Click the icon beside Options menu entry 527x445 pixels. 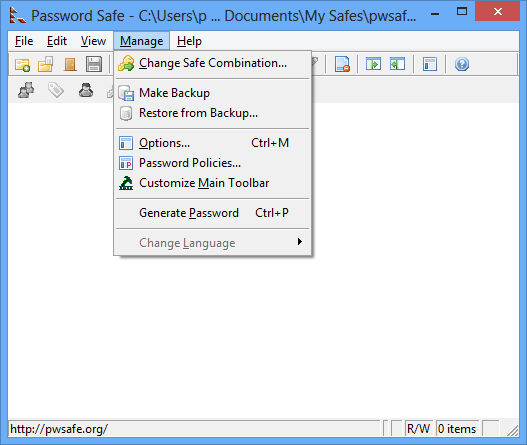tap(126, 143)
